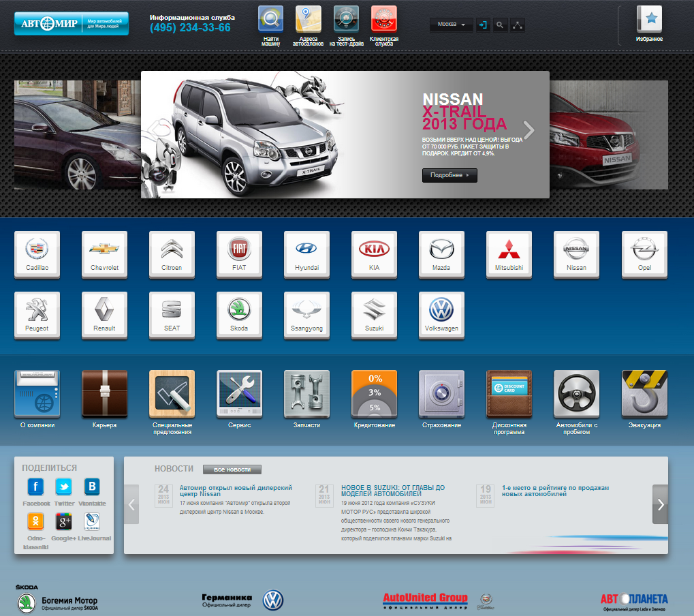
Task: Open НОВОЕ В SUZUKI news headline
Action: tap(392, 491)
